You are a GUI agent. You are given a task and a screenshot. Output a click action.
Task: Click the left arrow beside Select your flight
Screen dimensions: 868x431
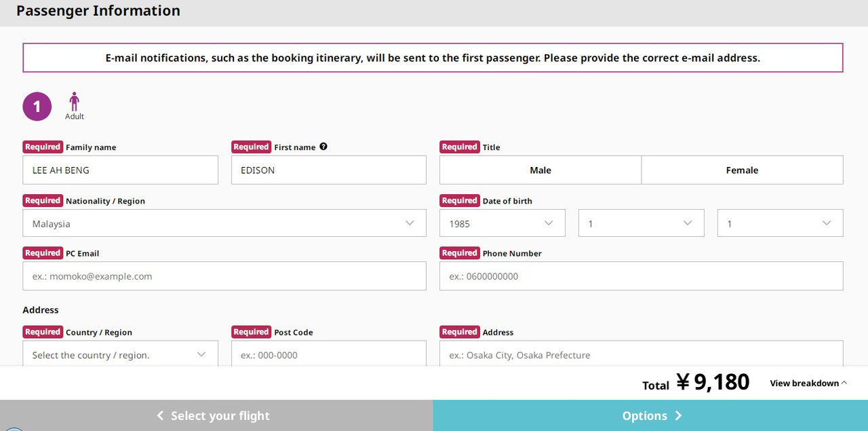click(x=160, y=415)
